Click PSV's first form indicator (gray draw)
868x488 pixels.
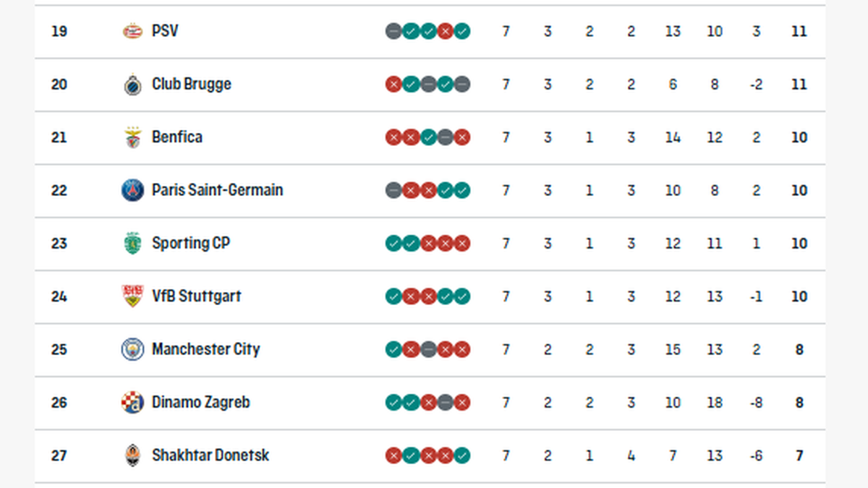393,32
